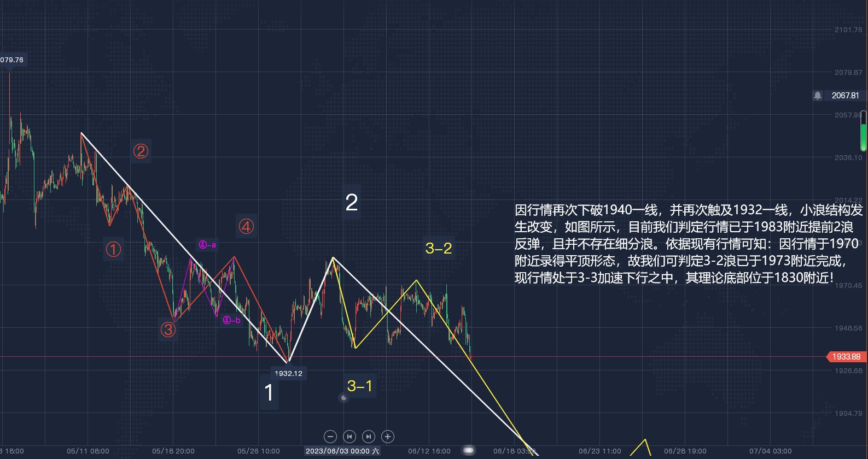Viewport: 868px width, 459px height.
Task: Select the yellow 3-2 wave label
Action: (x=439, y=249)
